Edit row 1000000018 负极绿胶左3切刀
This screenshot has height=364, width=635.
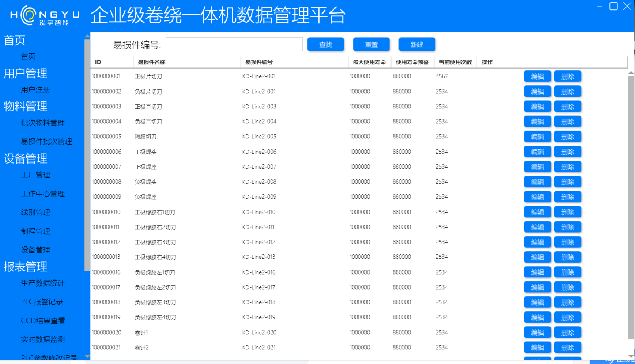tap(537, 302)
